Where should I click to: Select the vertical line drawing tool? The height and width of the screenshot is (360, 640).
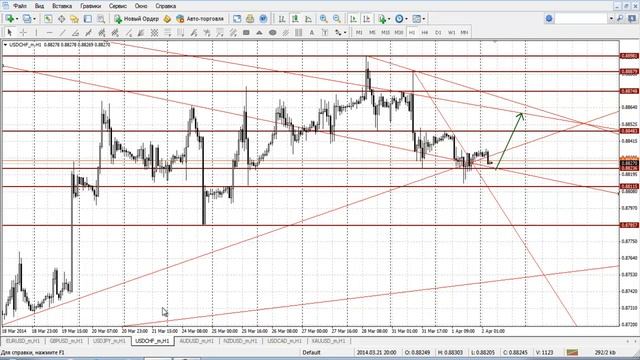pyautogui.click(x=36, y=32)
